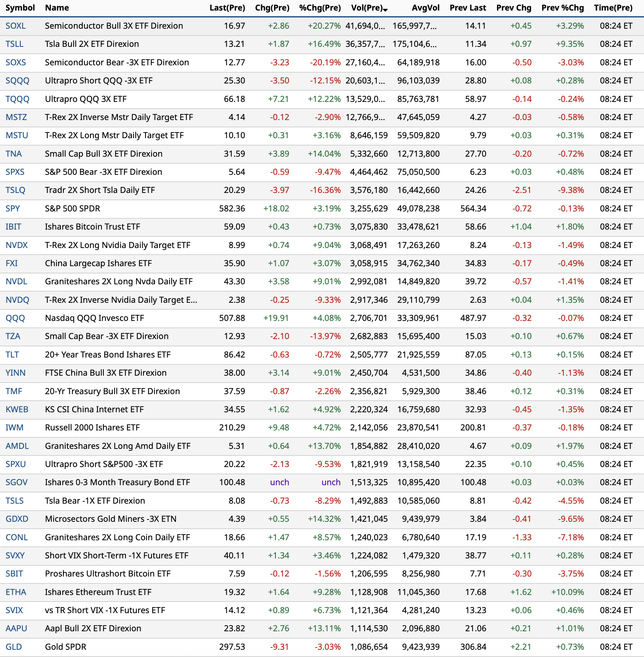Click the SPY symbol link

(13, 208)
